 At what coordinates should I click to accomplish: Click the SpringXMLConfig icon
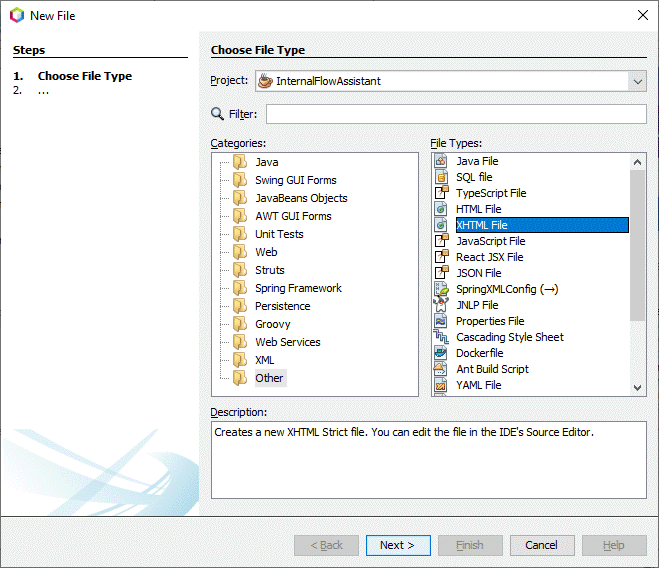(x=441, y=289)
